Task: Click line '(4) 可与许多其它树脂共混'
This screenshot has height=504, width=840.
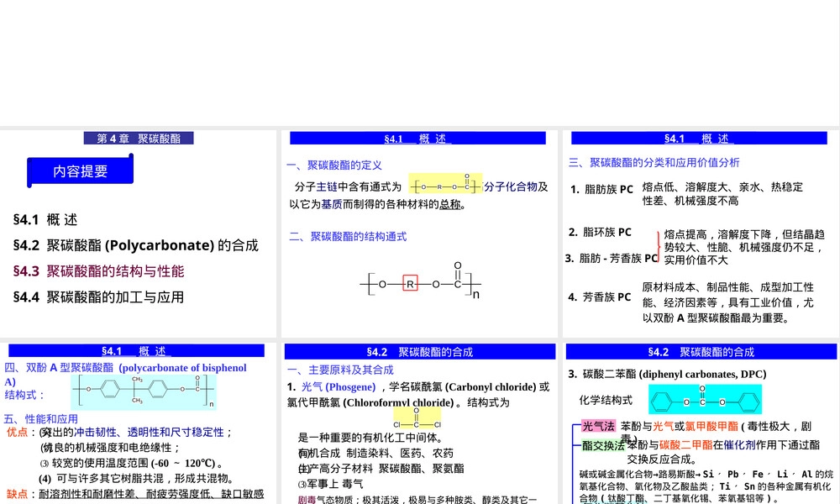Action: [136, 478]
